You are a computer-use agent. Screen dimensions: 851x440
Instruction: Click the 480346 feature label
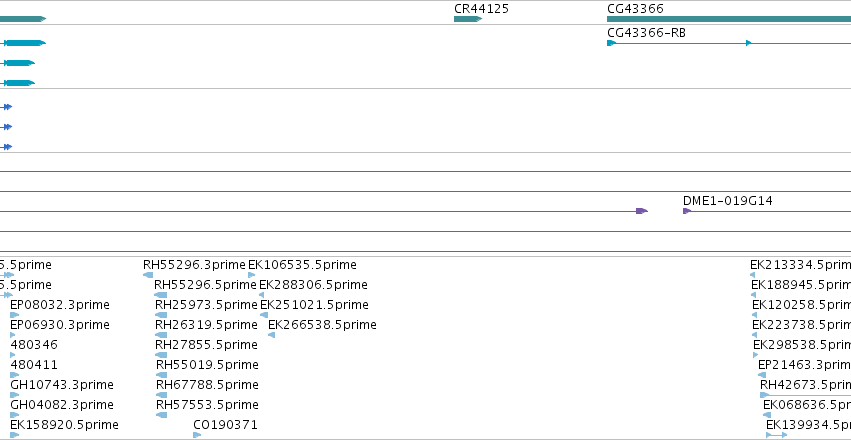click(34, 345)
